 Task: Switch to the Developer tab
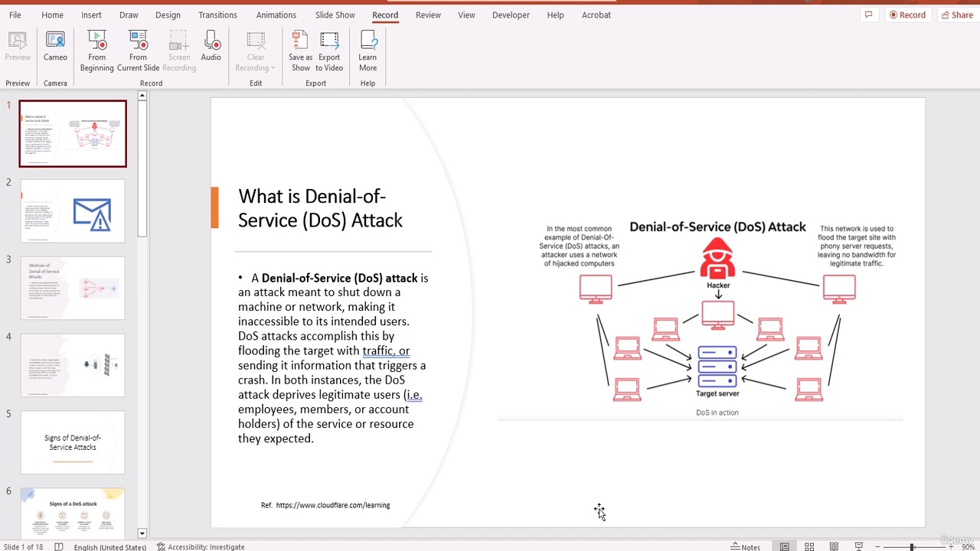[x=511, y=15]
